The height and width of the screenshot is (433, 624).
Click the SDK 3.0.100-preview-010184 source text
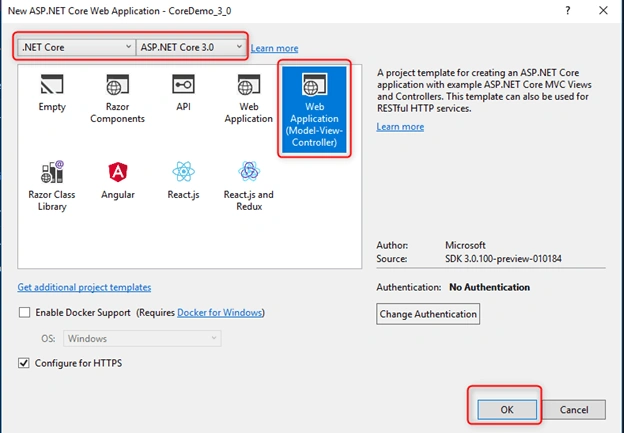coord(503,259)
